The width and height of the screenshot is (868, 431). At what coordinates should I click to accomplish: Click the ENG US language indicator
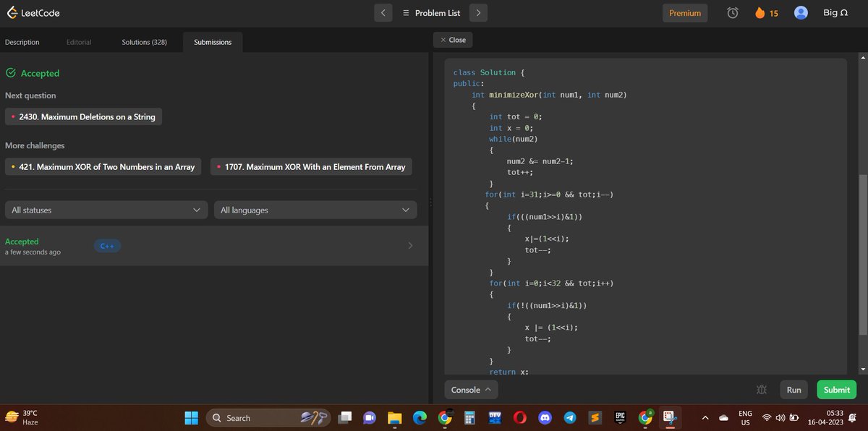point(745,417)
